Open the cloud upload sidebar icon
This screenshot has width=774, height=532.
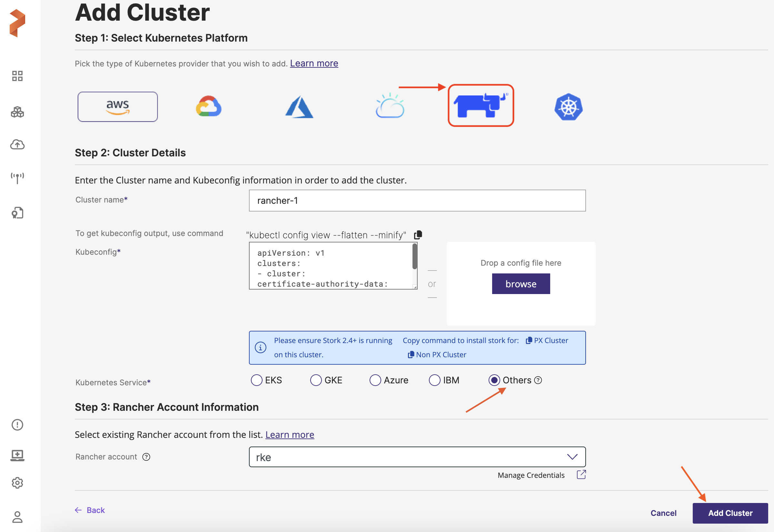click(17, 145)
